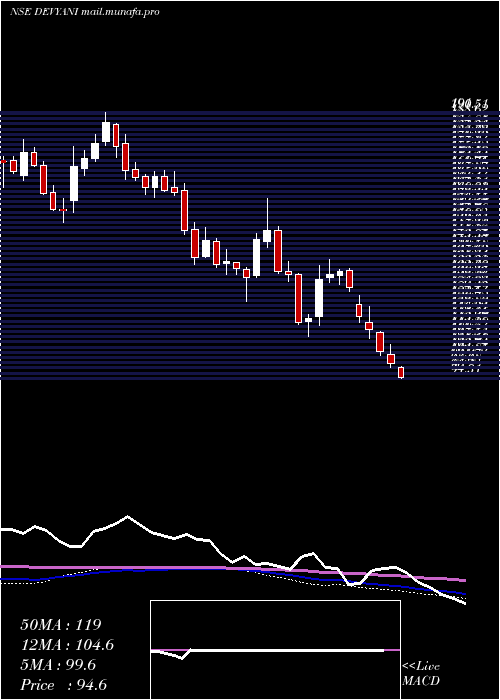Click the 'Price : 94.6' value

[63, 685]
